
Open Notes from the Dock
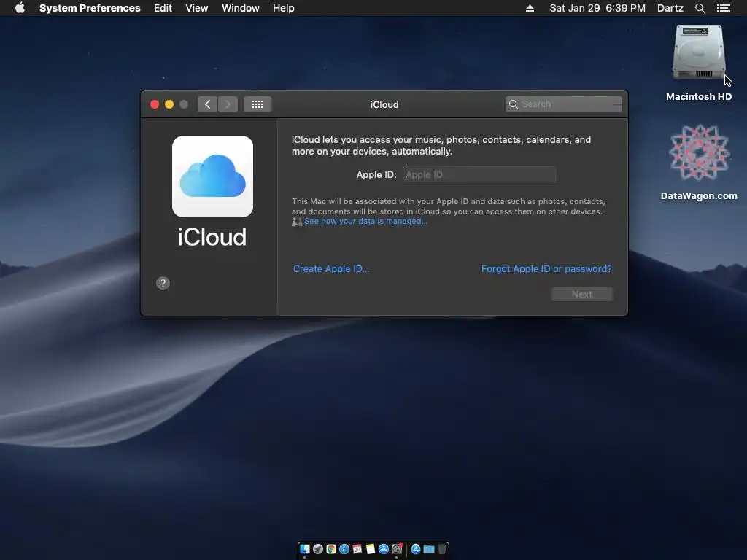(371, 549)
